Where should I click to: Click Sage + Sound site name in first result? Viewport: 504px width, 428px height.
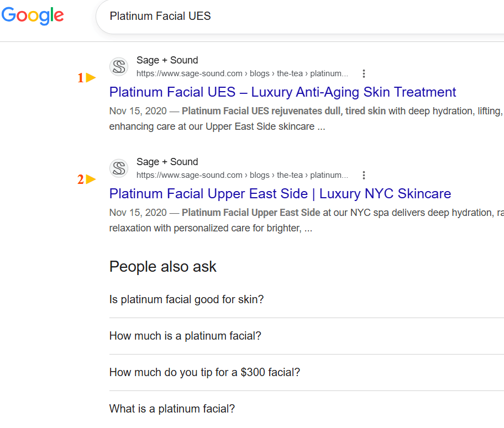[x=167, y=60]
